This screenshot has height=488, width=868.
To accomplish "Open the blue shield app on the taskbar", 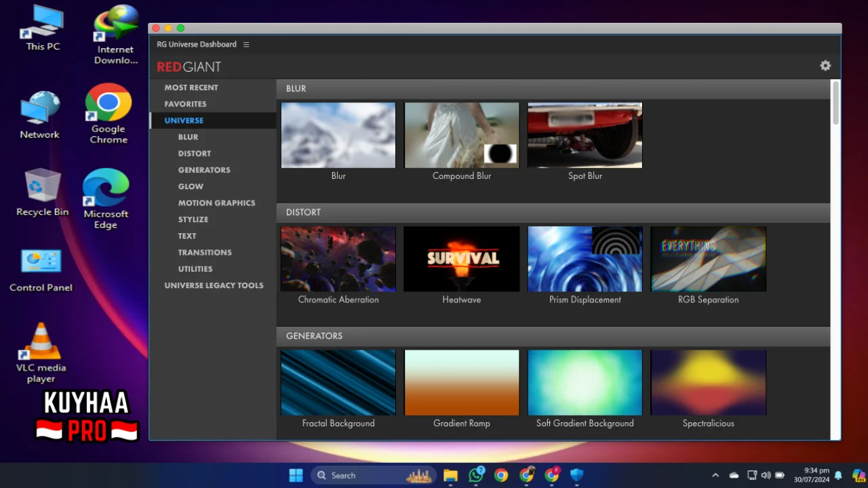I will pyautogui.click(x=577, y=475).
